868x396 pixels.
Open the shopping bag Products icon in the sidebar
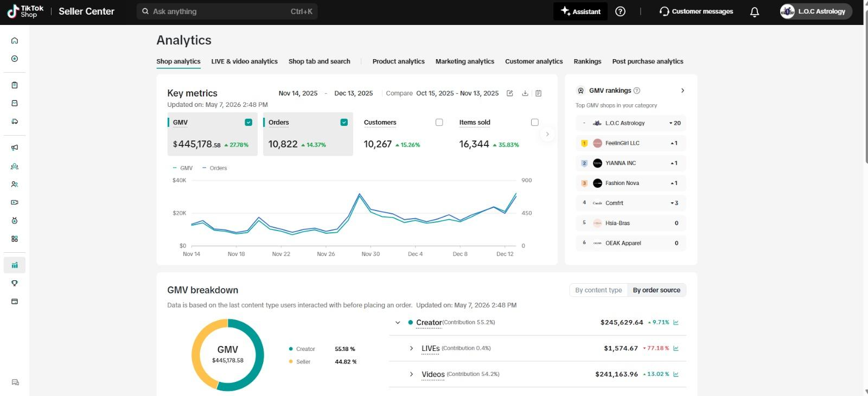(15, 103)
